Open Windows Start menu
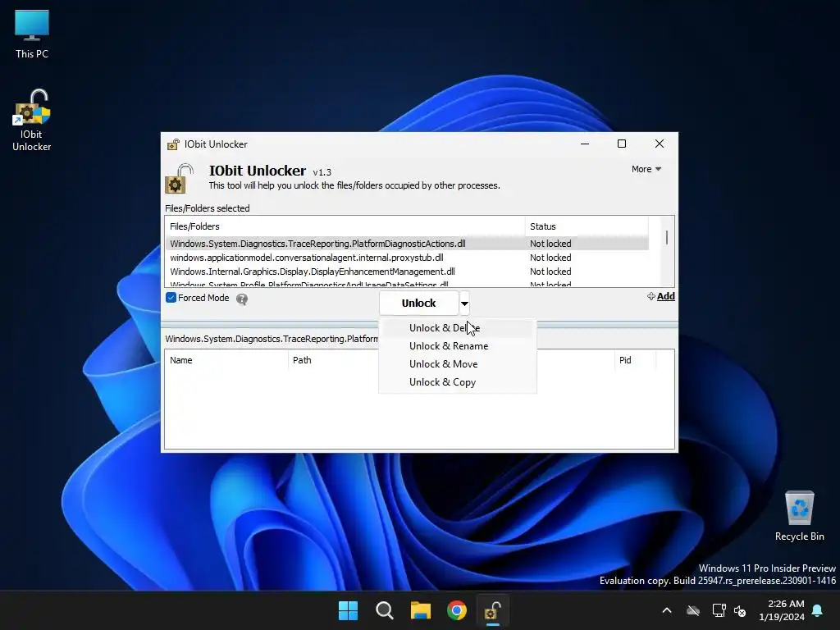Image resolution: width=840 pixels, height=630 pixels. 348,610
